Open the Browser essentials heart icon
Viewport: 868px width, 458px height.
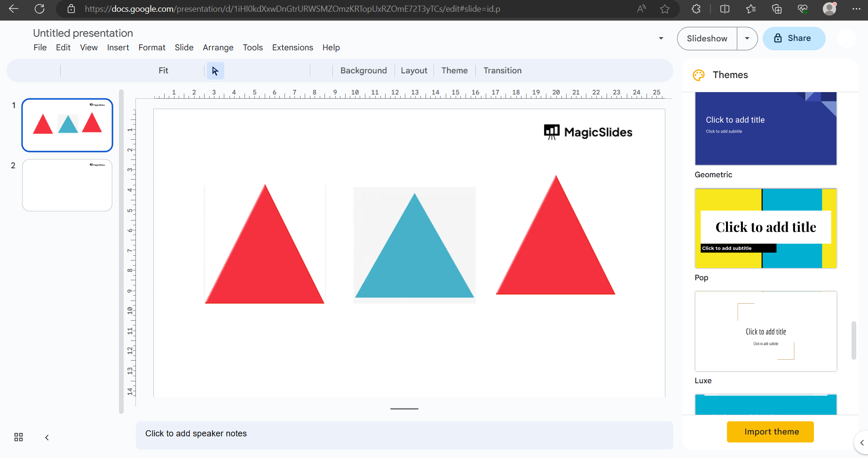click(x=803, y=9)
